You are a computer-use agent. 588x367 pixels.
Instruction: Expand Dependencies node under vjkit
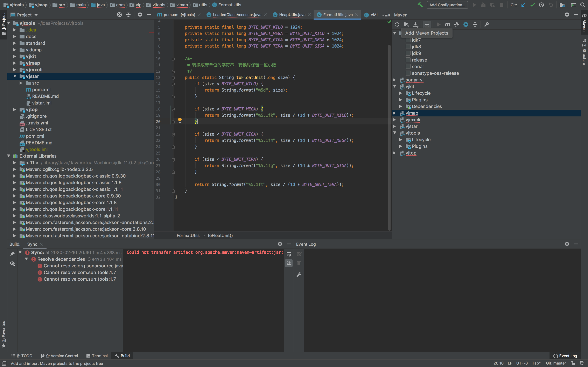401,106
